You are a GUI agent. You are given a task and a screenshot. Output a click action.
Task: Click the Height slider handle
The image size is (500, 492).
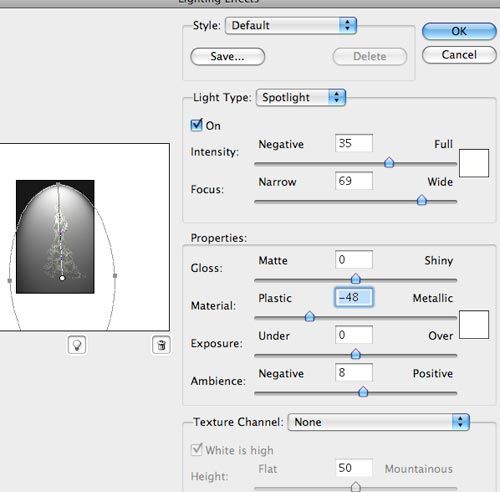click(x=356, y=487)
